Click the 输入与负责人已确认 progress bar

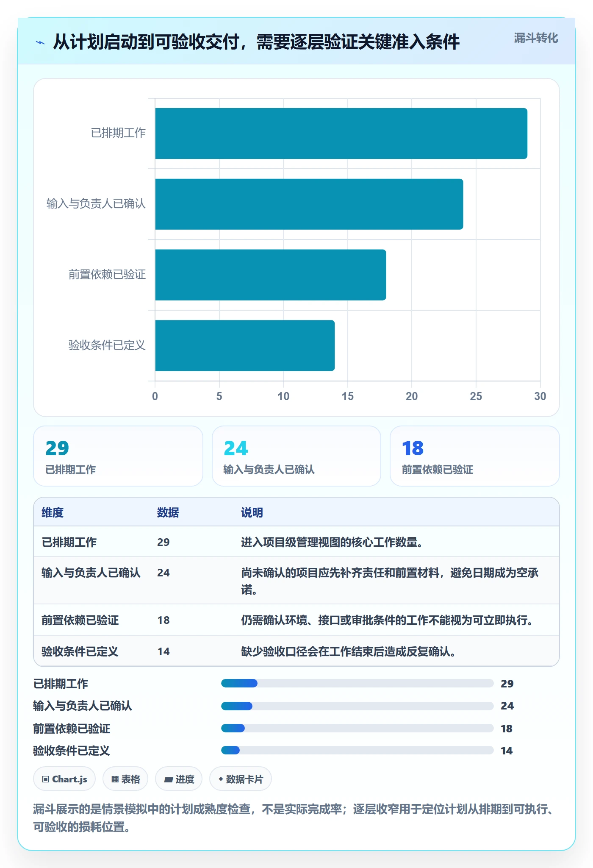[357, 706]
